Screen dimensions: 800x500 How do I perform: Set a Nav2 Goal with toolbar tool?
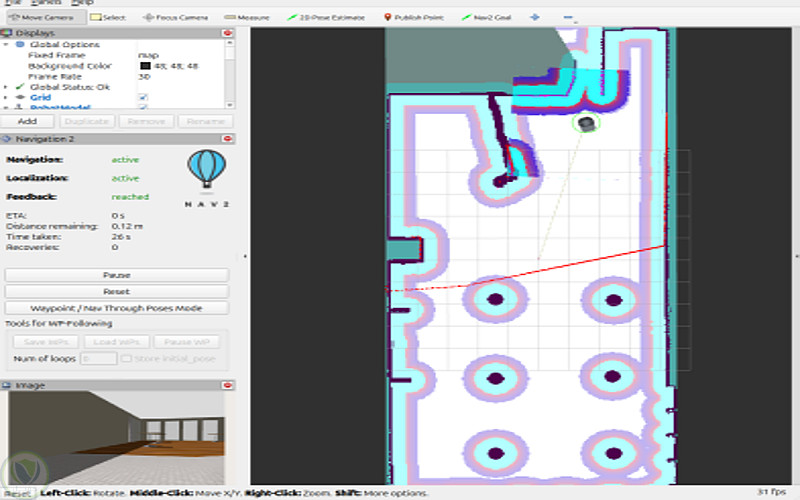(x=486, y=17)
